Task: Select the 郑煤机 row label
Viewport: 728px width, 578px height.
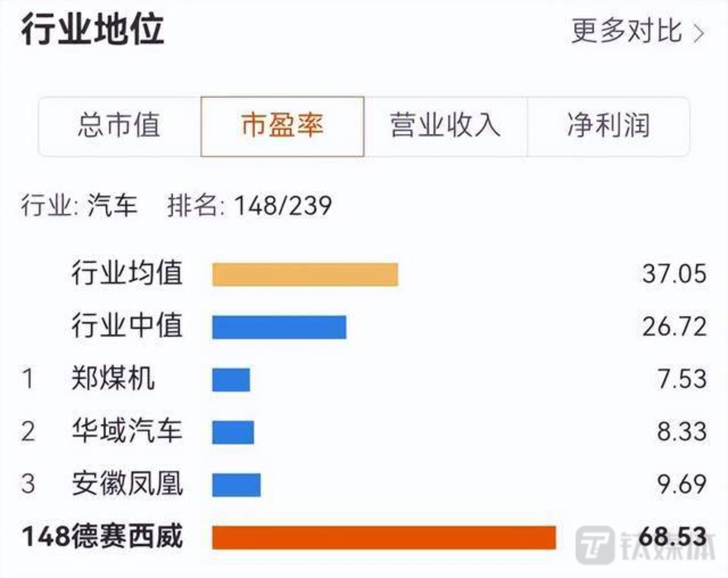Action: (113, 378)
